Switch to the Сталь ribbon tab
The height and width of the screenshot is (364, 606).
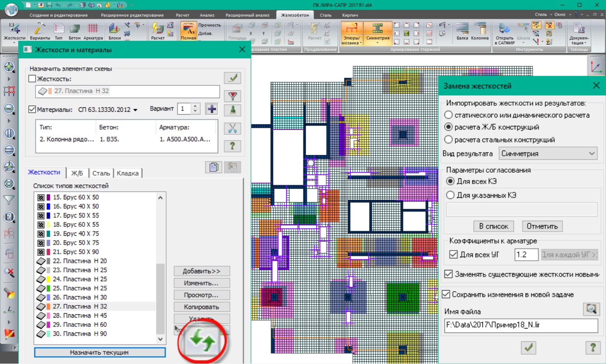point(325,15)
